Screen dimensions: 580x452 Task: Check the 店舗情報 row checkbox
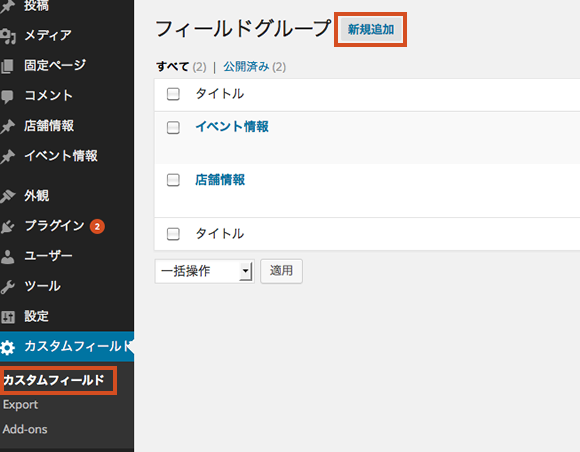click(x=173, y=180)
